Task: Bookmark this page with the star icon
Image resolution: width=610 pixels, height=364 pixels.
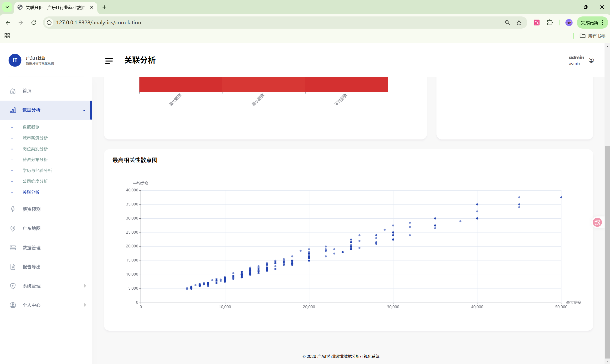Action: (519, 23)
